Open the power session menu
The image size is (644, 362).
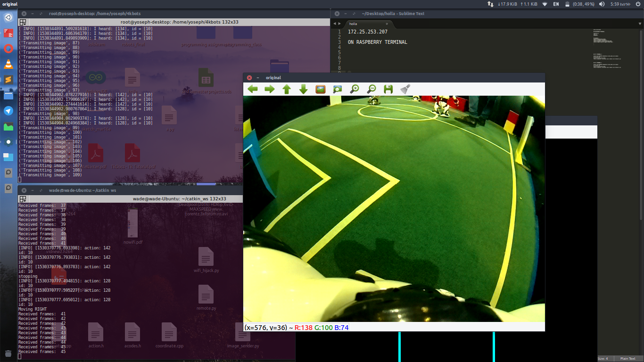[x=638, y=4]
